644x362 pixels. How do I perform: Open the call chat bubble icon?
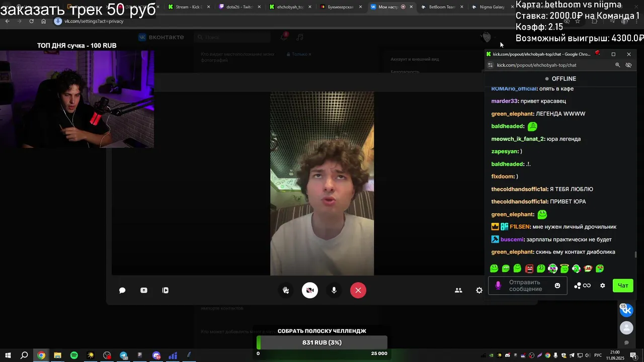(x=122, y=290)
